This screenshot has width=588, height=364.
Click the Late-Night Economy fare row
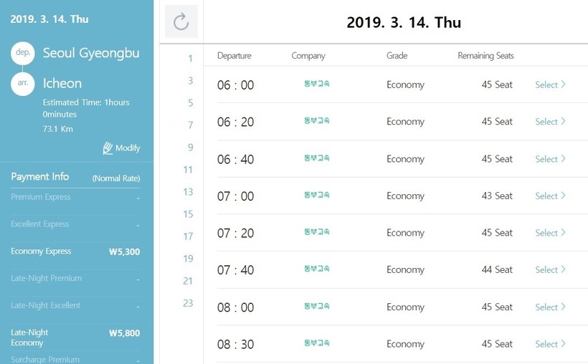[x=75, y=337]
